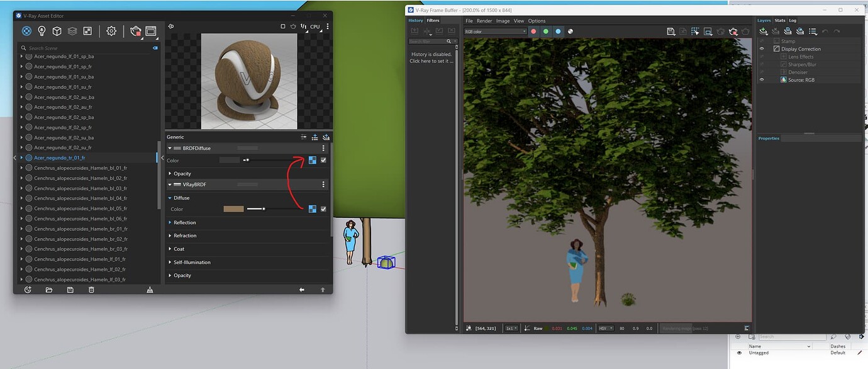This screenshot has width=868, height=369.
Task: Open the Diffuse color swatch of VRayBRDF
Action: (233, 208)
